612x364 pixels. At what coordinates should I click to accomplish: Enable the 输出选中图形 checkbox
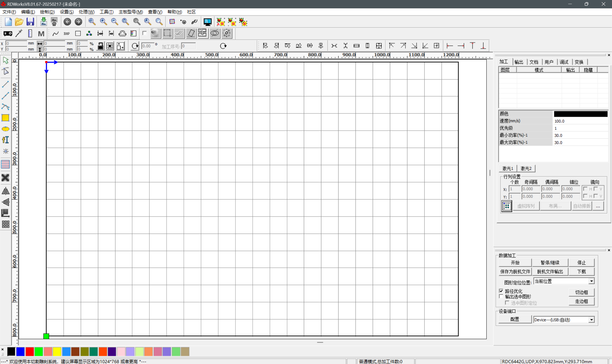(501, 296)
